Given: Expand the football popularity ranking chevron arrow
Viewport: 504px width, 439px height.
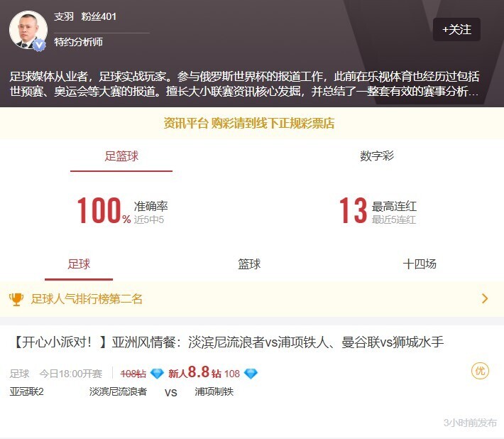Looking at the screenshot, I should pyautogui.click(x=485, y=299).
